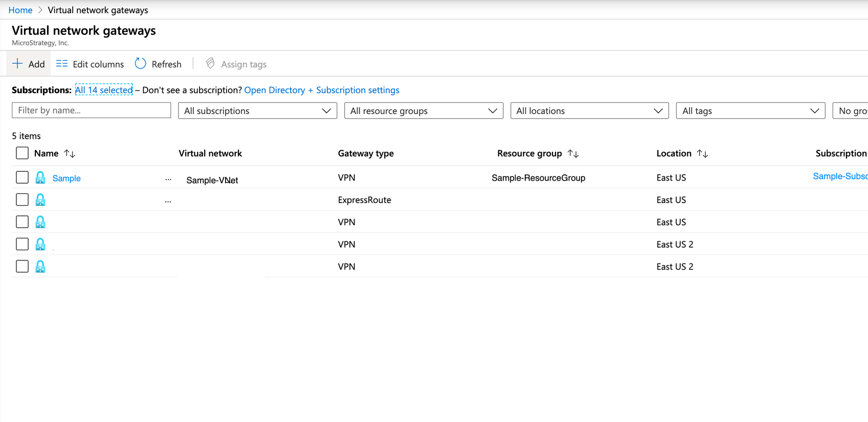Click the gateway icon next to Sample

pos(40,177)
